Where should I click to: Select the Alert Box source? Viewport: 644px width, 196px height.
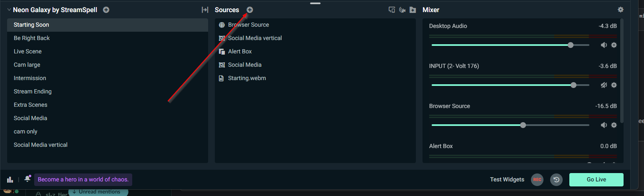pos(315,52)
